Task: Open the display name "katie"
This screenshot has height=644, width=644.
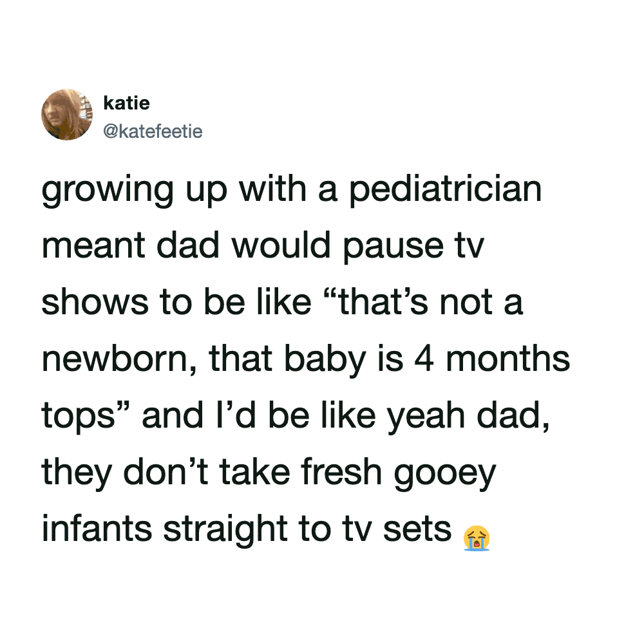Action: tap(126, 103)
